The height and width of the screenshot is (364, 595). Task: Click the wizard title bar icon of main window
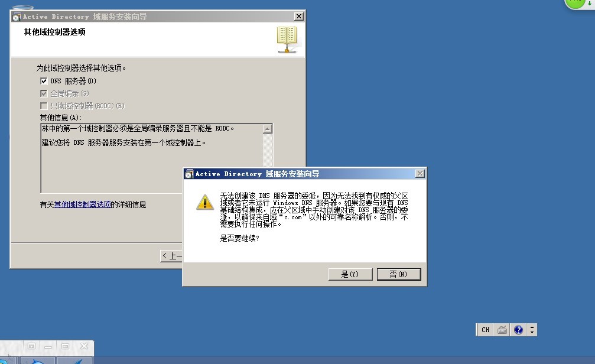pyautogui.click(x=17, y=17)
